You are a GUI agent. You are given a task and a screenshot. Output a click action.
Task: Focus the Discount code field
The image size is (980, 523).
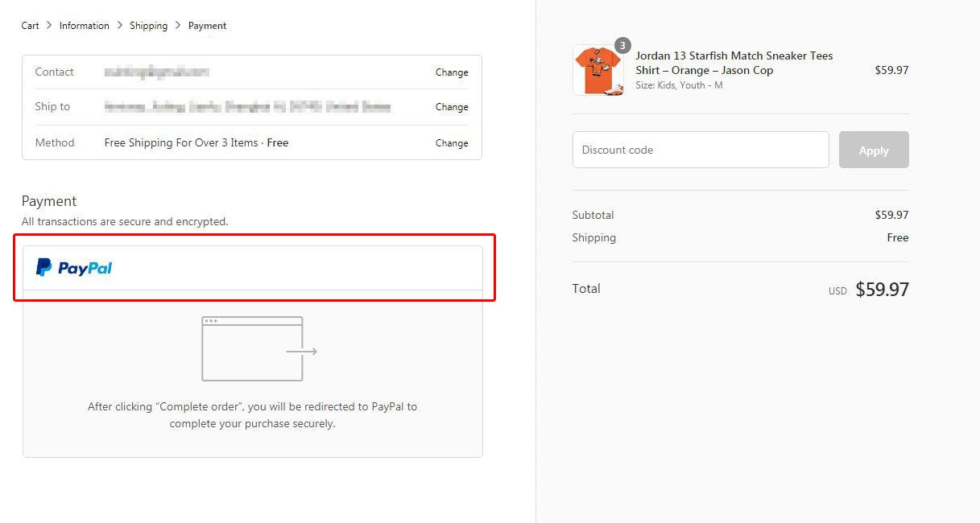(700, 150)
